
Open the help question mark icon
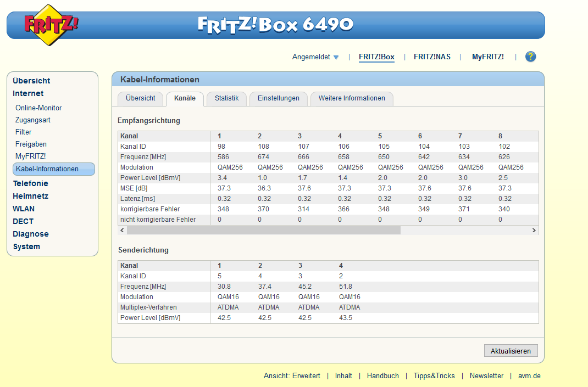(x=530, y=57)
